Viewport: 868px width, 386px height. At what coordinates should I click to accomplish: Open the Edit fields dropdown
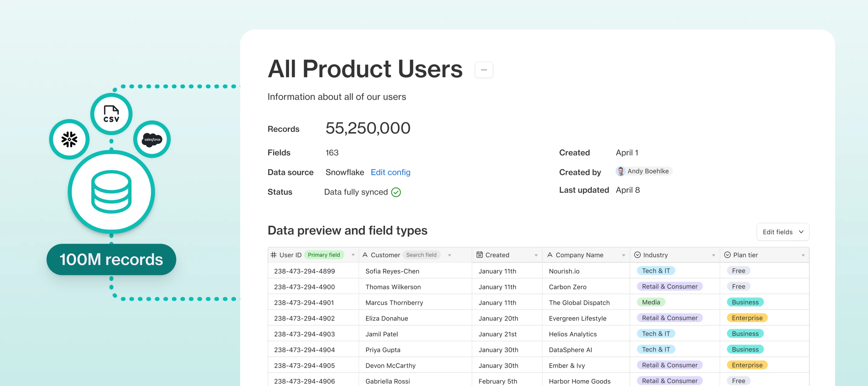coord(782,232)
